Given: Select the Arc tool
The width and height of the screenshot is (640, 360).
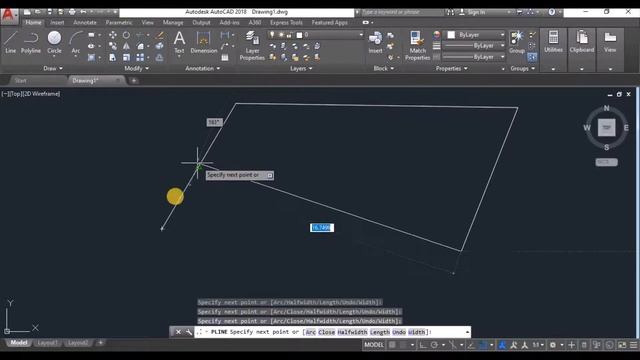Looking at the screenshot, I should [x=76, y=42].
